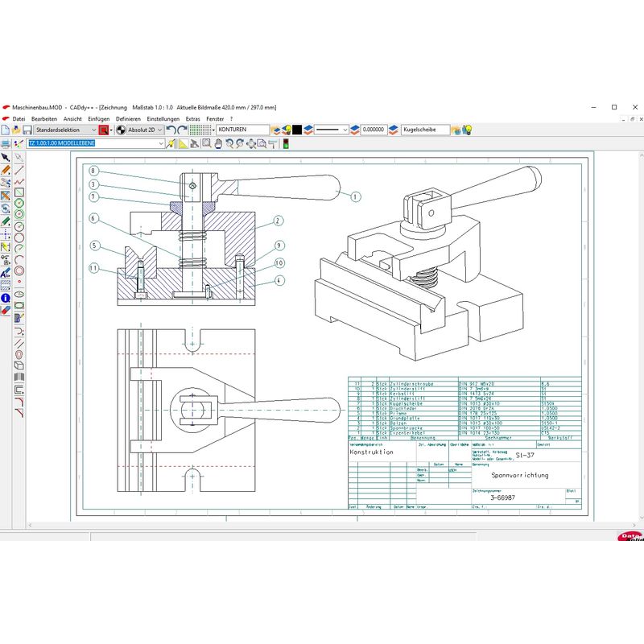The image size is (644, 644).
Task: Select the eraser tool in left toolbar
Action: point(6,309)
